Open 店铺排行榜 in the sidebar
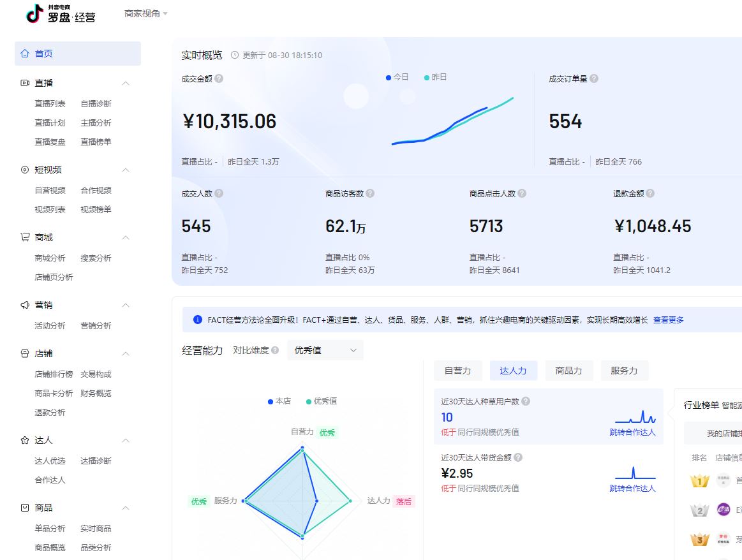The height and width of the screenshot is (560, 742). coord(54,374)
